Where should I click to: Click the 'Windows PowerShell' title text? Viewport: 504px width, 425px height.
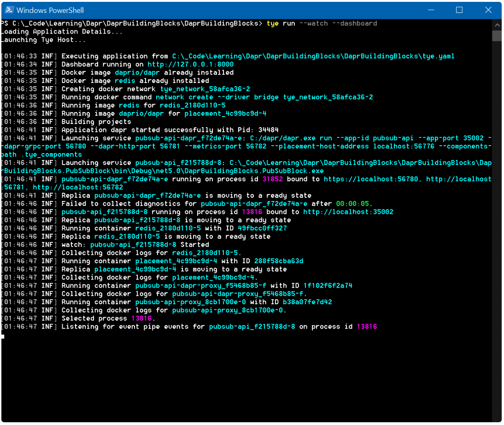[x=50, y=10]
